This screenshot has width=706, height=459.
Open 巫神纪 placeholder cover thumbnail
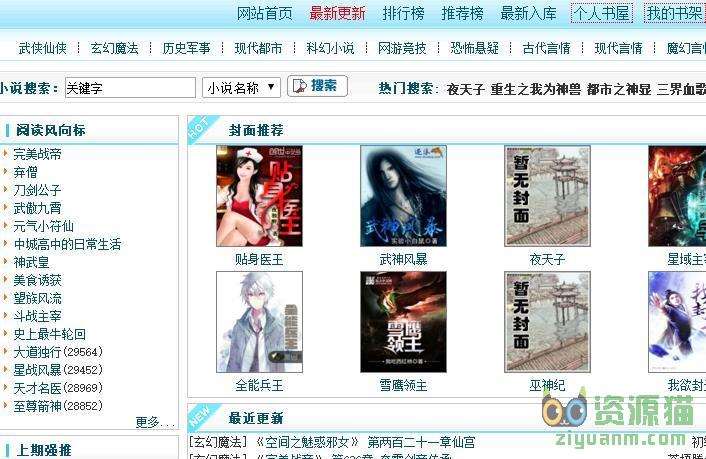point(548,322)
